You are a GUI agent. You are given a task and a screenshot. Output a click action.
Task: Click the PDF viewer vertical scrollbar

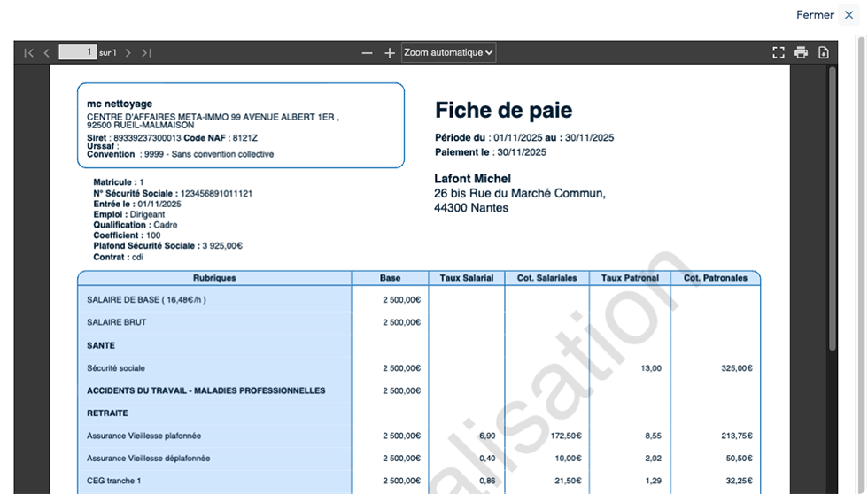tap(832, 209)
